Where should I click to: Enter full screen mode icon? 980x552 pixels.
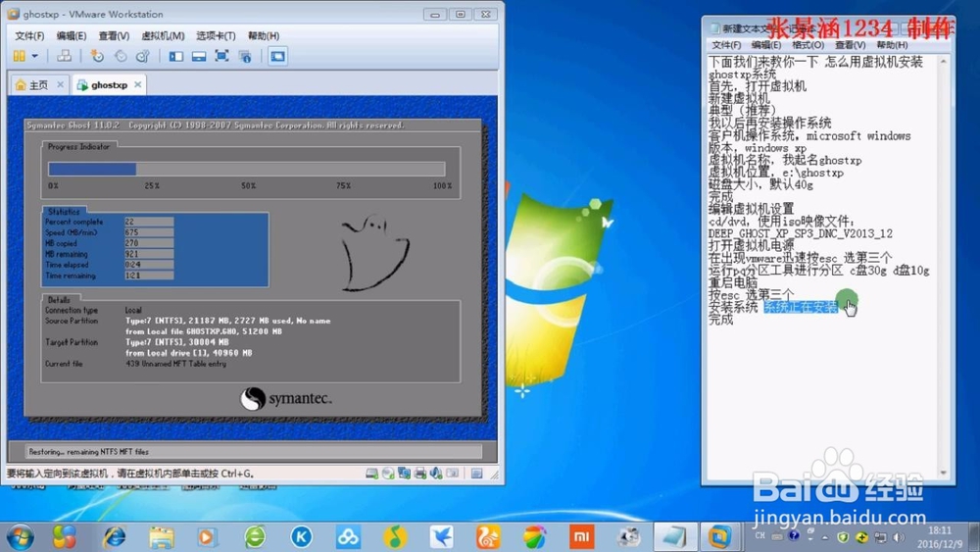221,56
